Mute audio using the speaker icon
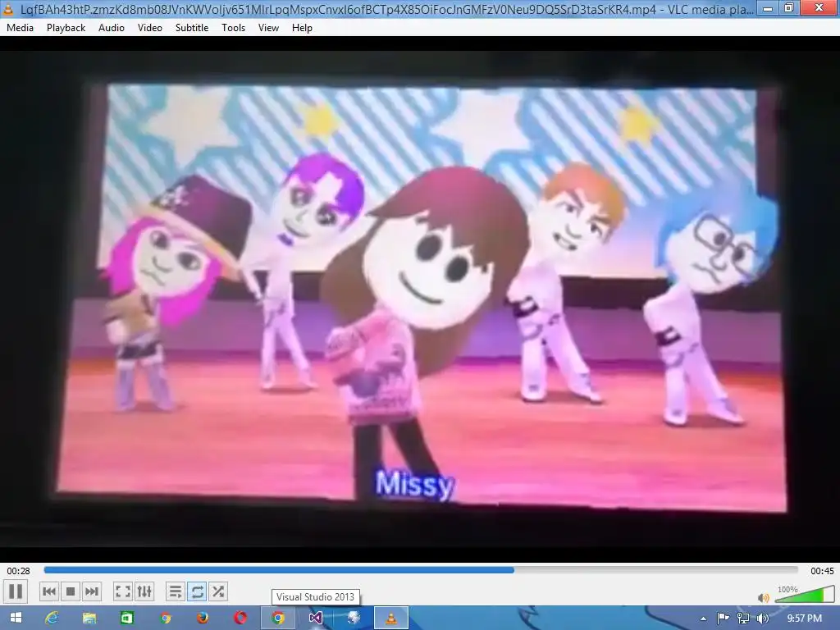Image resolution: width=840 pixels, height=630 pixels. tap(764, 597)
